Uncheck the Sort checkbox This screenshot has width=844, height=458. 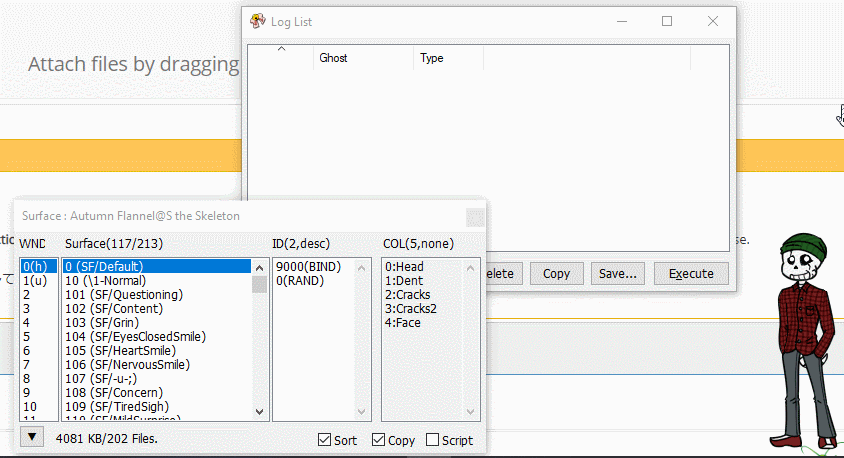(325, 440)
